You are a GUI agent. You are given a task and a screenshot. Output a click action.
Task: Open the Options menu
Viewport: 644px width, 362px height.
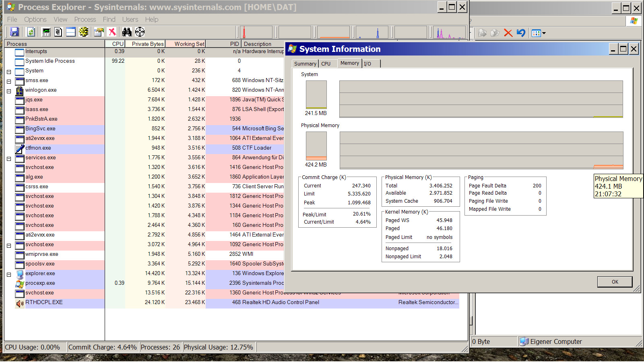(35, 19)
